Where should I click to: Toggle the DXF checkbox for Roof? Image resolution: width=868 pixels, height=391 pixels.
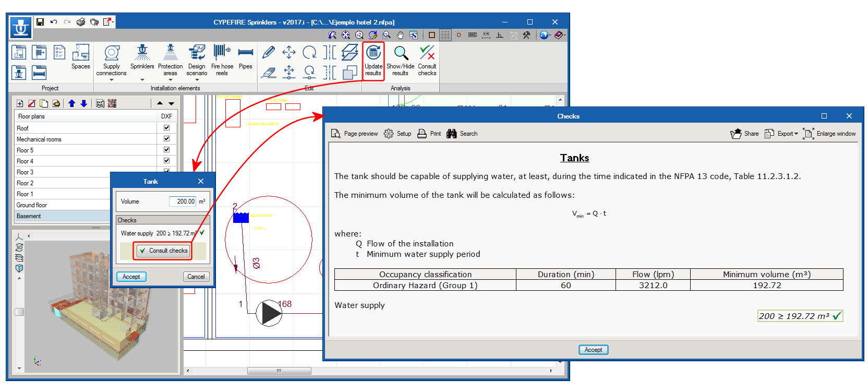click(x=166, y=128)
